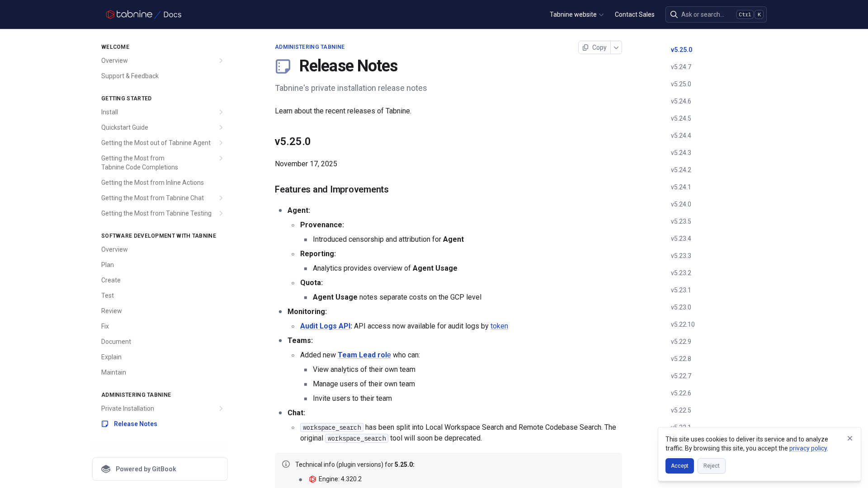This screenshot has width=868, height=488.
Task: Expand the Install sidebar section
Action: coord(221,112)
